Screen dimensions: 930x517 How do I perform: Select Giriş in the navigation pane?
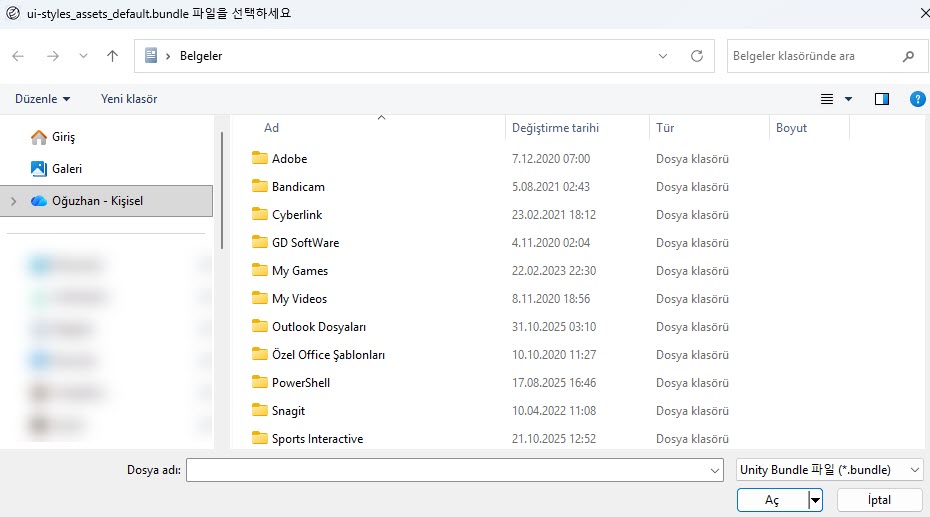63,137
